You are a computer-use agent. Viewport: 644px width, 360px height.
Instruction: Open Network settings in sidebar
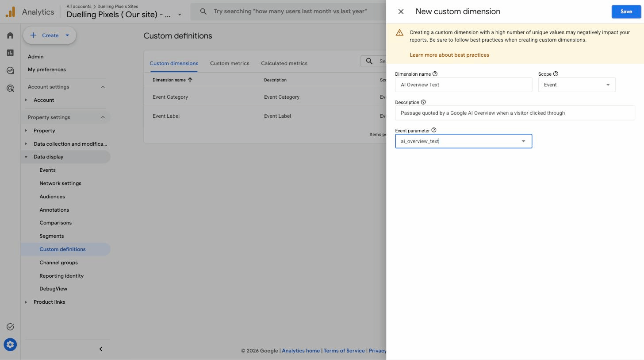[x=60, y=183]
